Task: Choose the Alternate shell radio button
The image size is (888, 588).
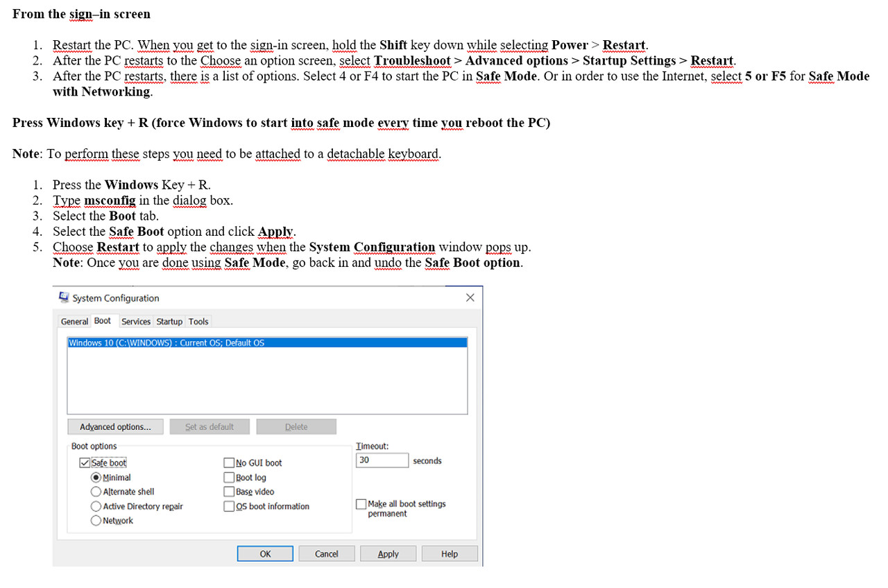Action: pos(96,492)
